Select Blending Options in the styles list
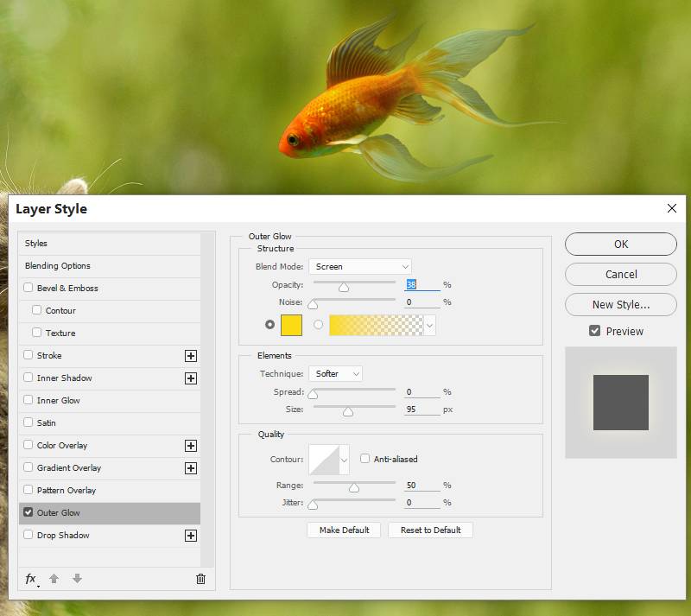The height and width of the screenshot is (616, 691). (58, 266)
